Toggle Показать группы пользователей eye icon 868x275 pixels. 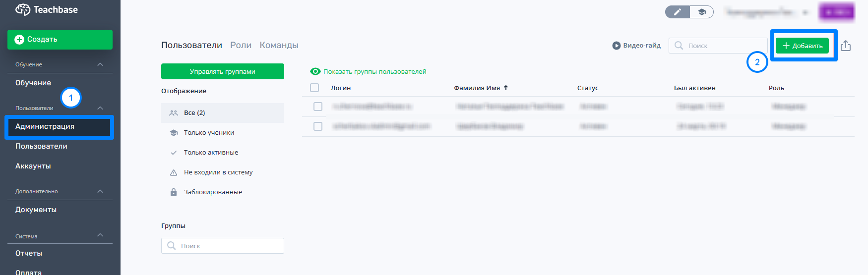tap(315, 72)
